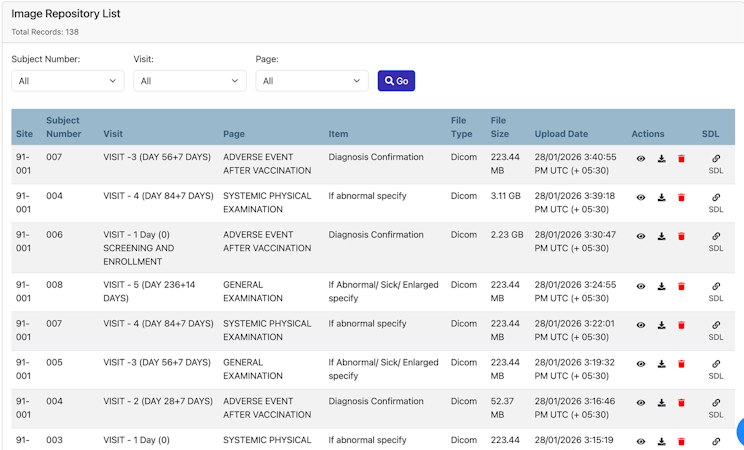Image resolution: width=744 pixels, height=450 pixels.
Task: Open SDL link for subject 008 row
Action: 716,291
